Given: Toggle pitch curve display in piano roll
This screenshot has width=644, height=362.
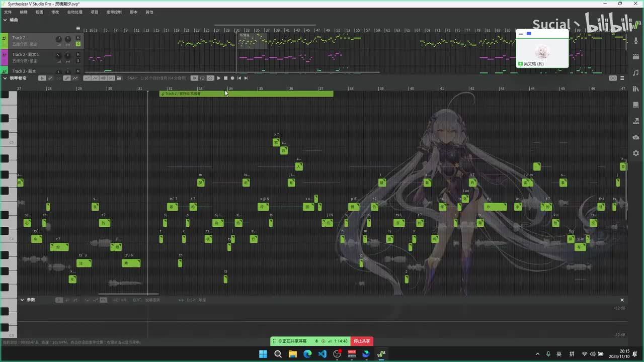Looking at the screenshot, I should [x=87, y=78].
